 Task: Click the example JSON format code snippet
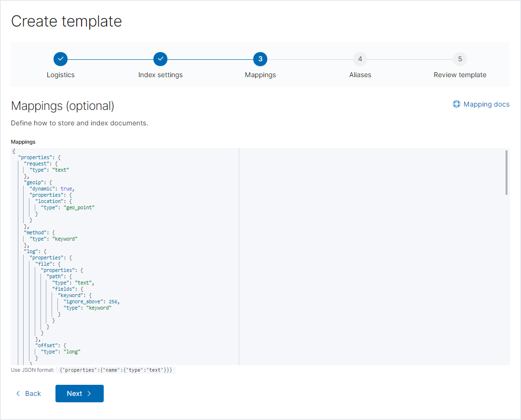coord(116,370)
